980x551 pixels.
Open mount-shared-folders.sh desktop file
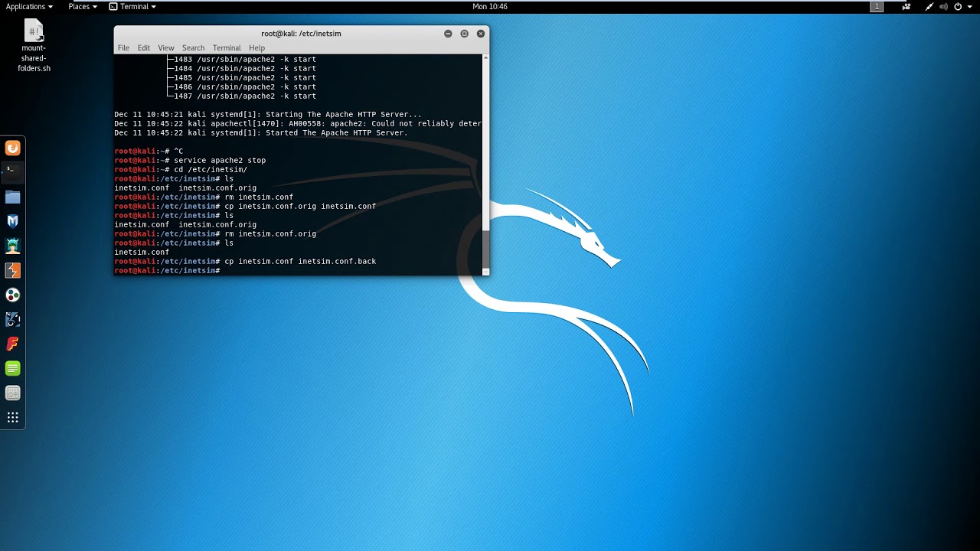coord(34,46)
